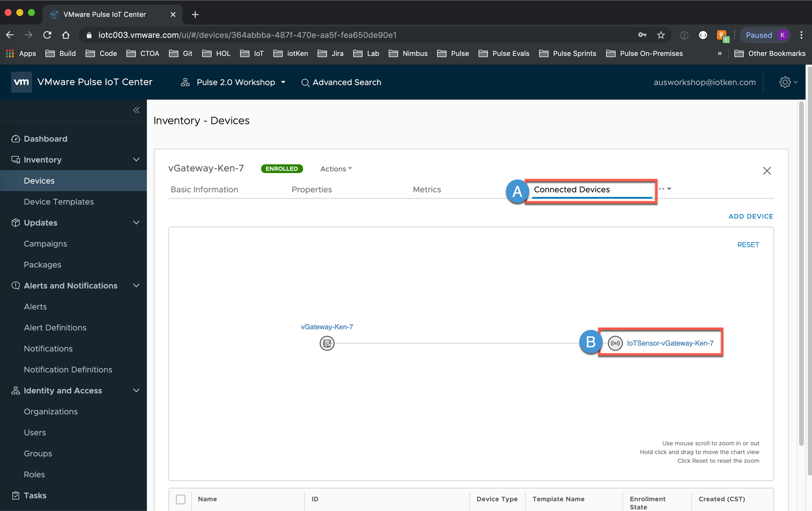Open the Pulse Sprints bookmark folder
The height and width of the screenshot is (511, 812).
(567, 53)
